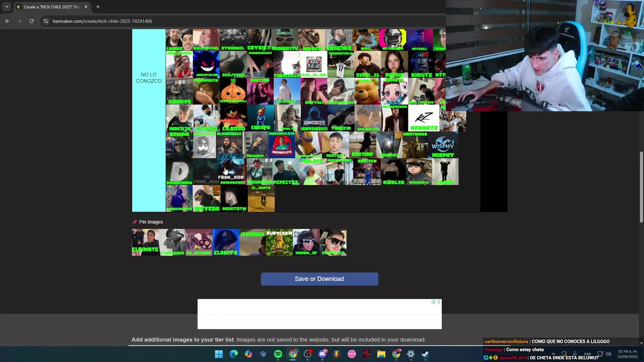644x362 pixels.
Task: Select the PEPECTZZ image
Action: pyautogui.click(x=285, y=172)
